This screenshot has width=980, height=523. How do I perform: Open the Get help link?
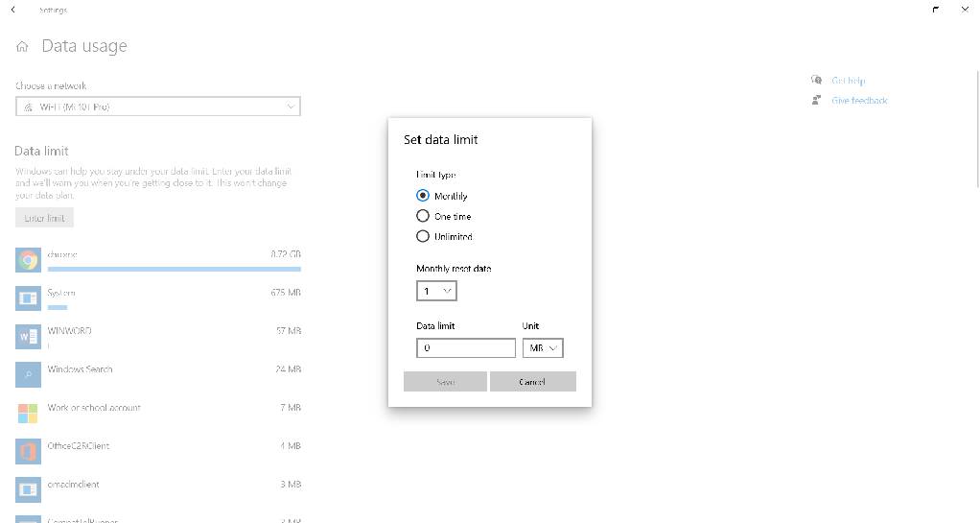pos(848,81)
